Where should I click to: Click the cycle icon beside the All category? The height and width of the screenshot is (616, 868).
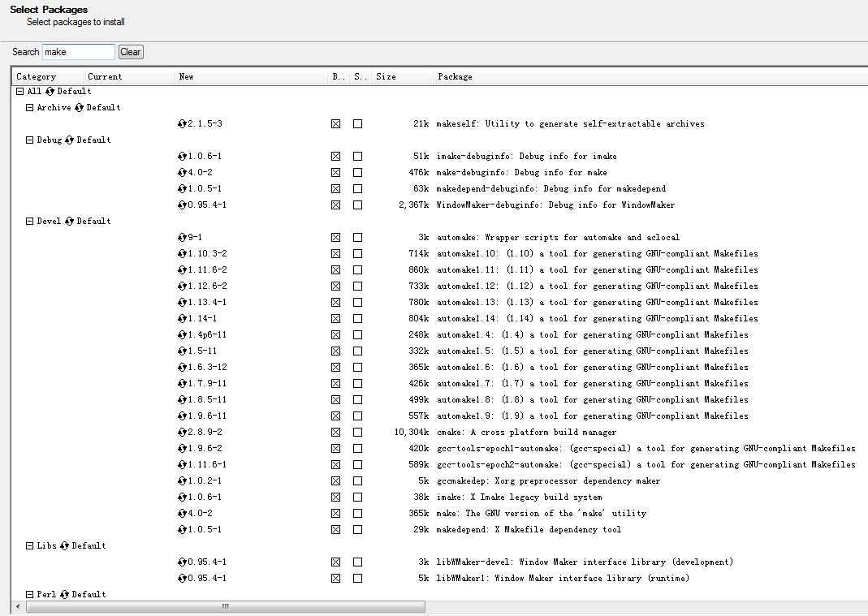(x=50, y=91)
